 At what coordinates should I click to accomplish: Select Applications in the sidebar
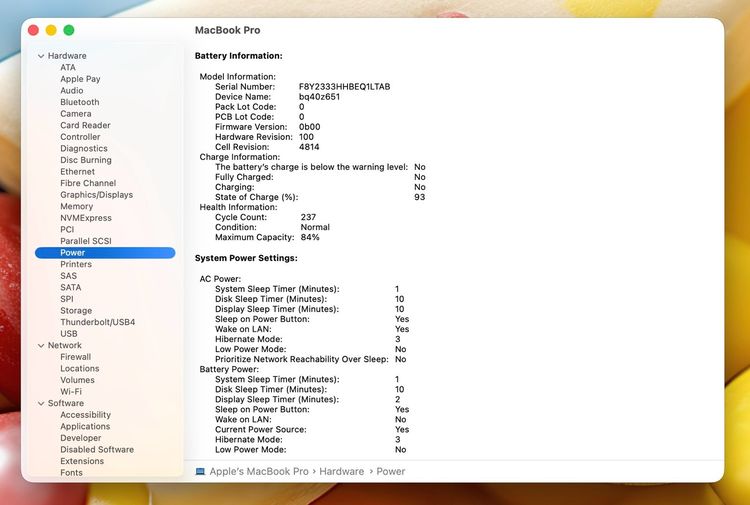tap(85, 427)
